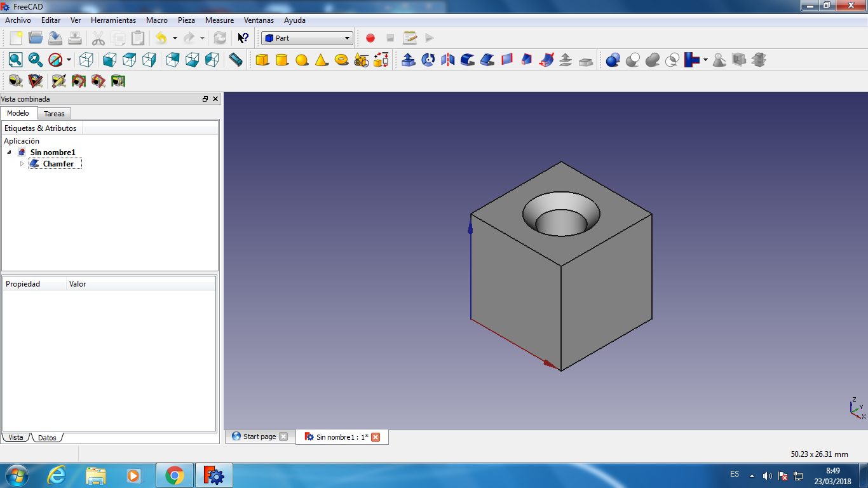Start macro recording with the red button
This screenshot has width=868, height=488.
pyautogui.click(x=370, y=38)
